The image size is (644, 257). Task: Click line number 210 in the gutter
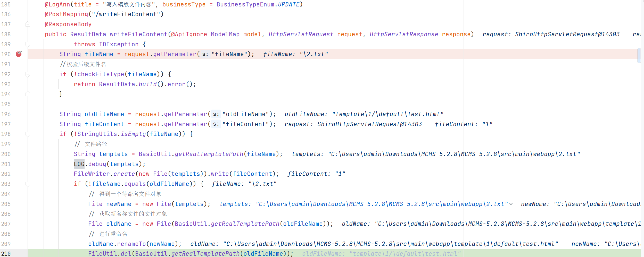click(x=6, y=254)
